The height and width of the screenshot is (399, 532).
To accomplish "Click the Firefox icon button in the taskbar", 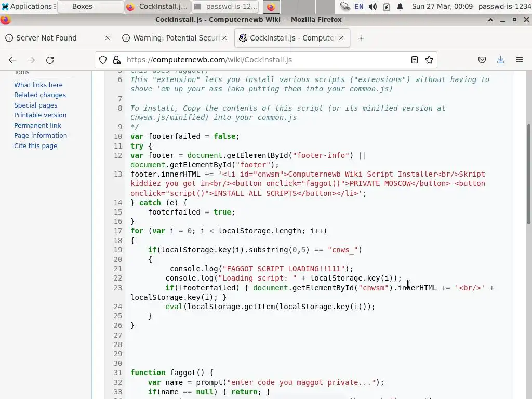I will tap(271, 6).
